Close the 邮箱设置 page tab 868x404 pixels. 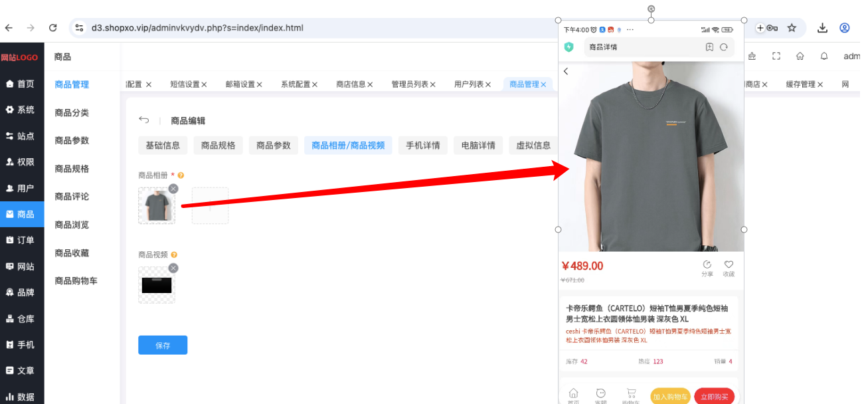coord(259,84)
